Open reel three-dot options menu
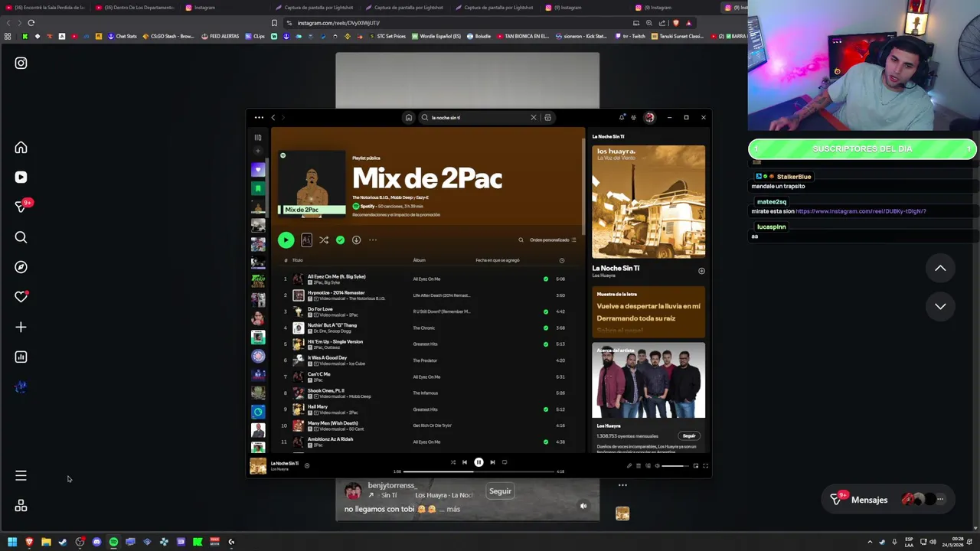The width and height of the screenshot is (980, 551). (622, 485)
